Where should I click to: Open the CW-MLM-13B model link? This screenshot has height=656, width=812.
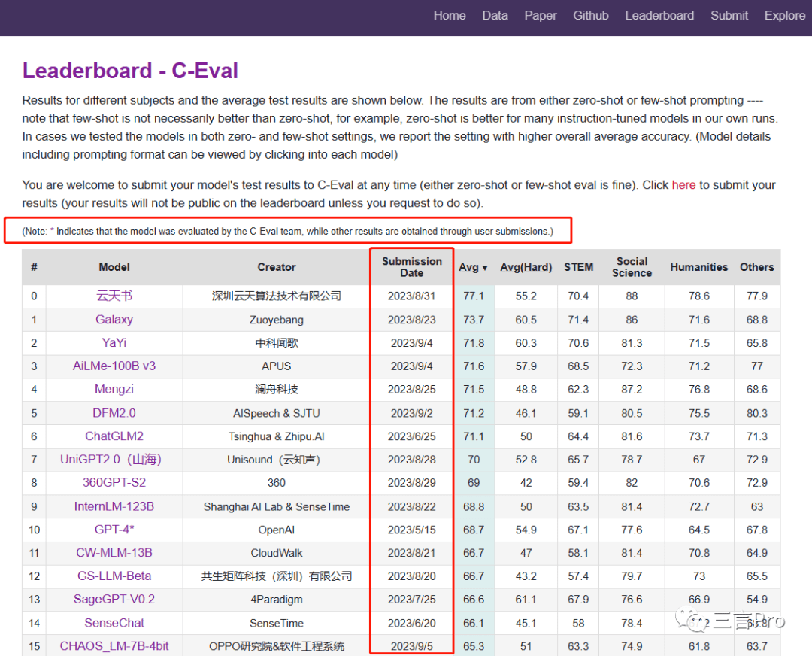pyautogui.click(x=114, y=553)
